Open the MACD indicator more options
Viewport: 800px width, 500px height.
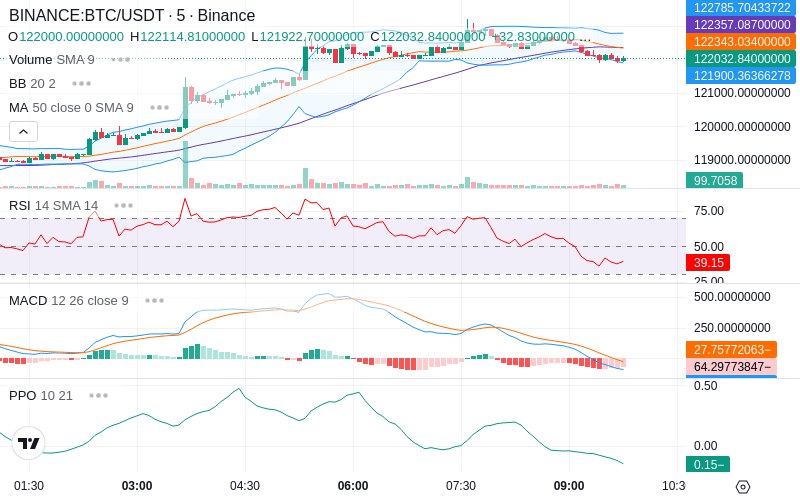click(x=154, y=301)
